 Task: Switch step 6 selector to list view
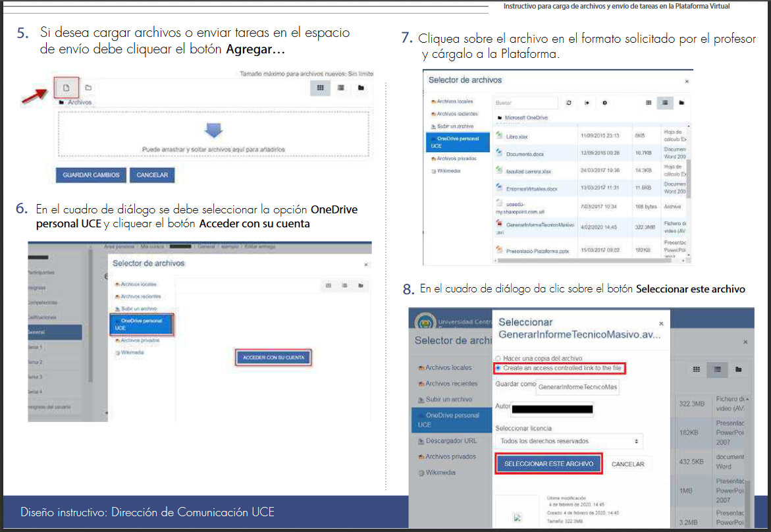coord(345,285)
